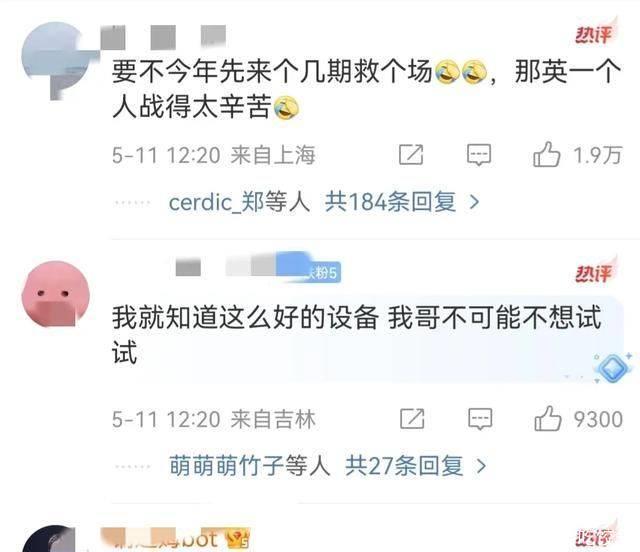
Task: Tap the first comment text about 那英
Action: (x=367, y=89)
